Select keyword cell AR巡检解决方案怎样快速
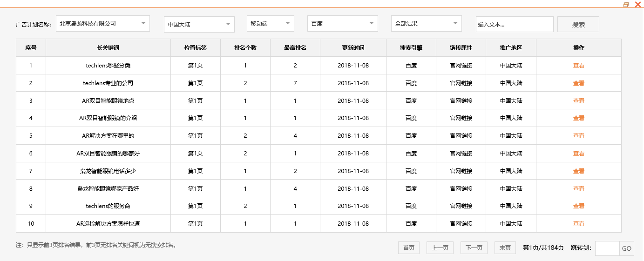 pos(108,224)
